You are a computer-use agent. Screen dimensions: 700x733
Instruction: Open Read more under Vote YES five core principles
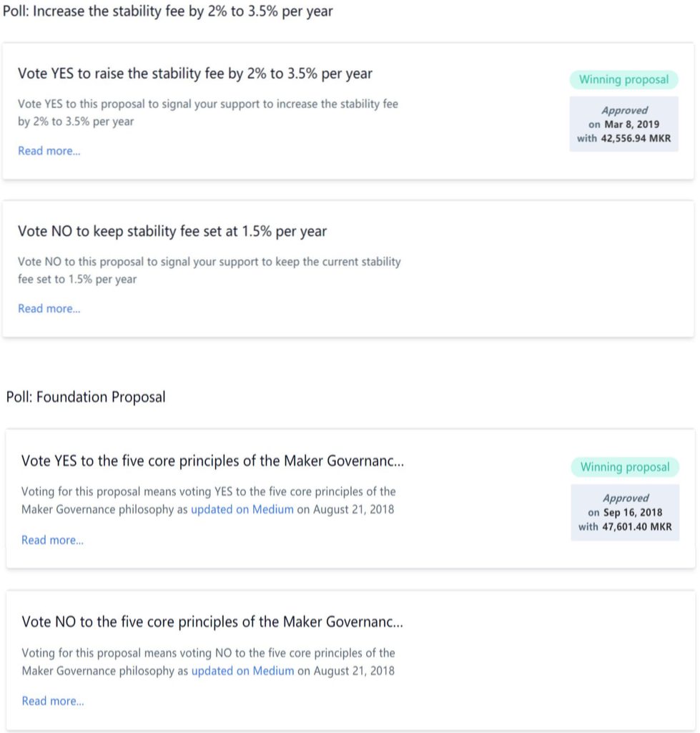pyautogui.click(x=52, y=540)
